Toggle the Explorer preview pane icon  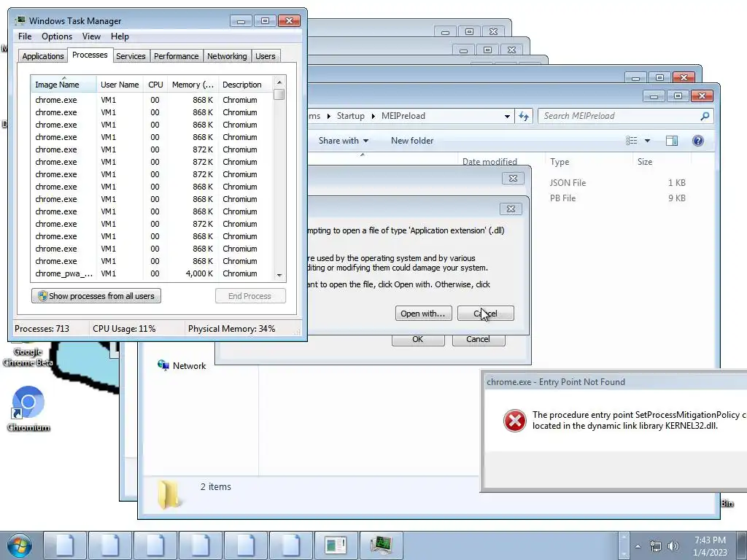672,141
